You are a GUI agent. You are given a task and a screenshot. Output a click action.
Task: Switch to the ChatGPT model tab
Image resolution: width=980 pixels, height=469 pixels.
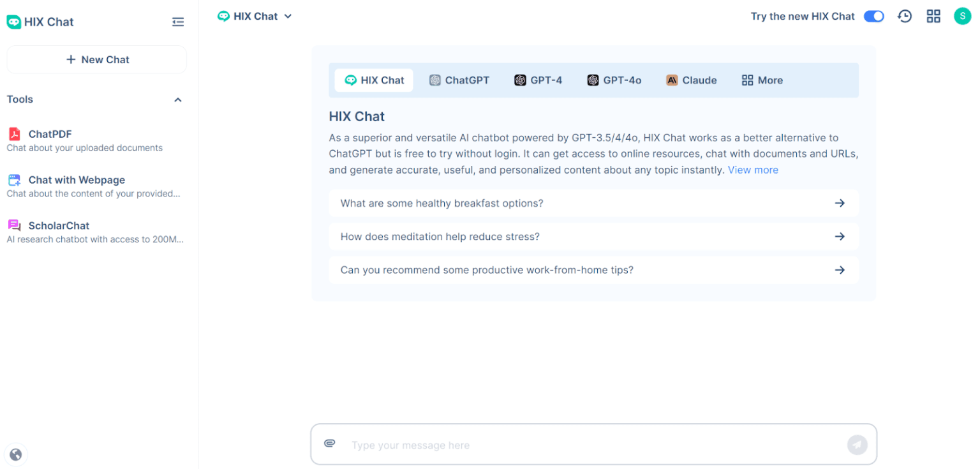tap(459, 80)
